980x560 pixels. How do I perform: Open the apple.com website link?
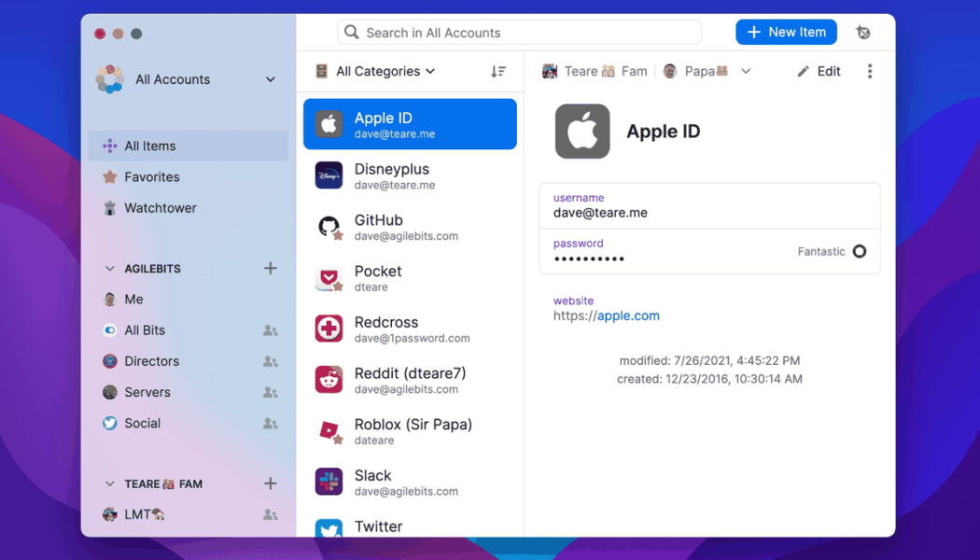[627, 315]
